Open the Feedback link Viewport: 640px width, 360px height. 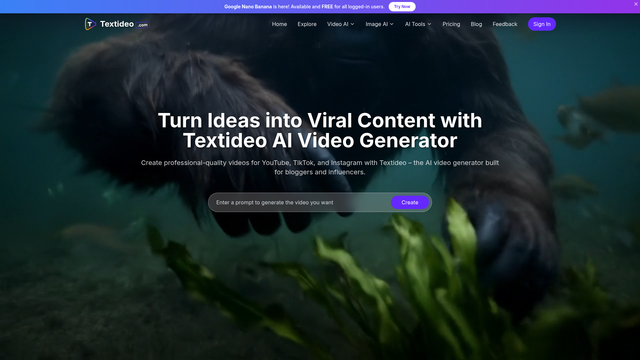[504, 24]
